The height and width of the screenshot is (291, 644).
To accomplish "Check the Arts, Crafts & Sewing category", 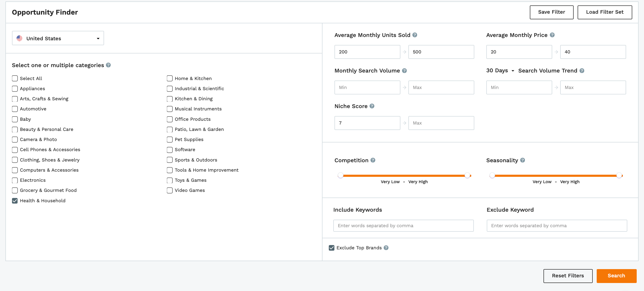I will point(15,99).
